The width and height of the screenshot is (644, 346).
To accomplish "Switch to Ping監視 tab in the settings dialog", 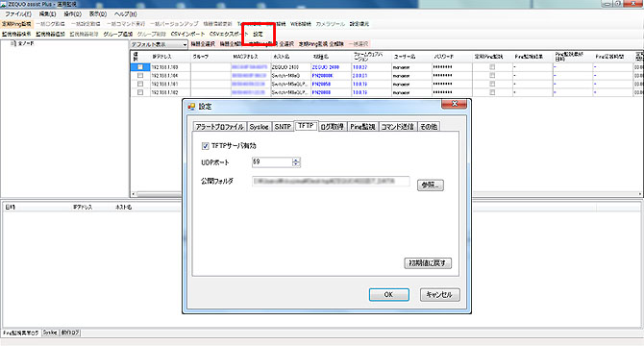I will (x=362, y=127).
